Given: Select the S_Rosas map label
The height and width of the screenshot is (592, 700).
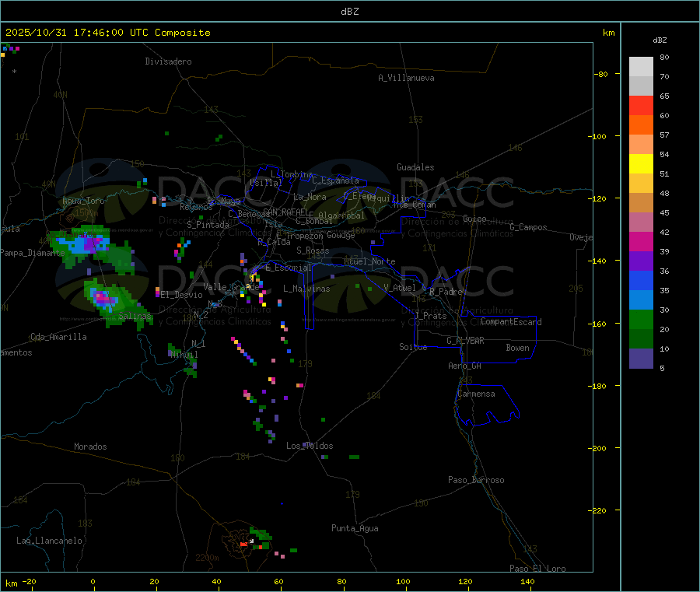Looking at the screenshot, I should tap(313, 250).
